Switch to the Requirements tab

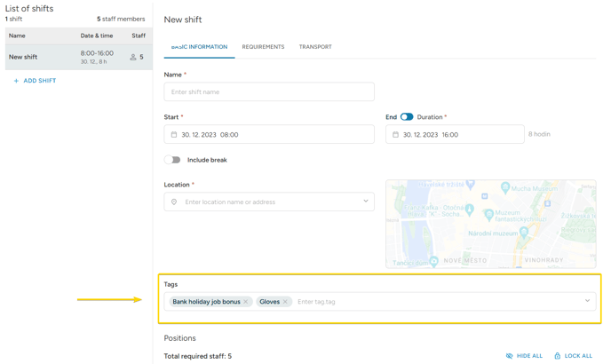(x=263, y=47)
